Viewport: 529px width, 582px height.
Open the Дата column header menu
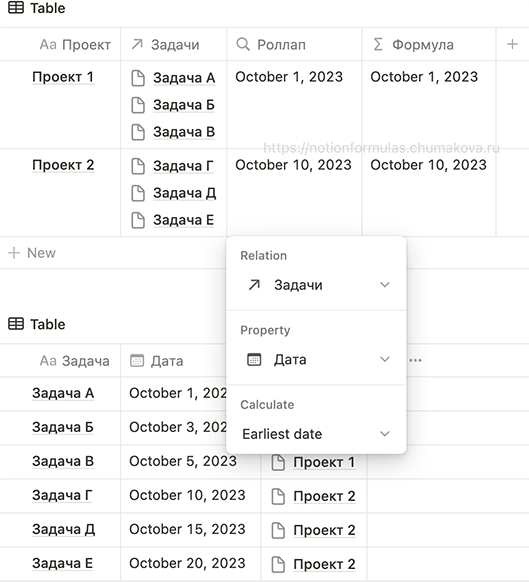click(174, 360)
